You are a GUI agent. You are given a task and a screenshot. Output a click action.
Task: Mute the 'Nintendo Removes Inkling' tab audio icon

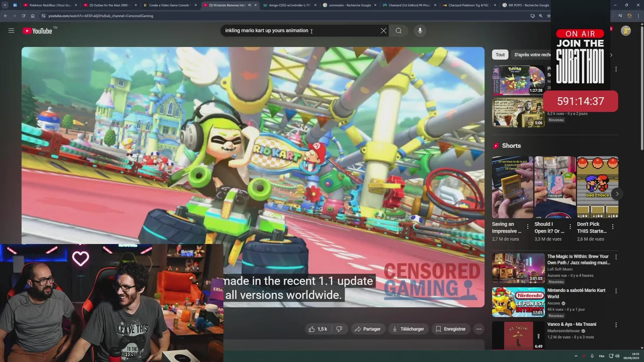[250, 5]
